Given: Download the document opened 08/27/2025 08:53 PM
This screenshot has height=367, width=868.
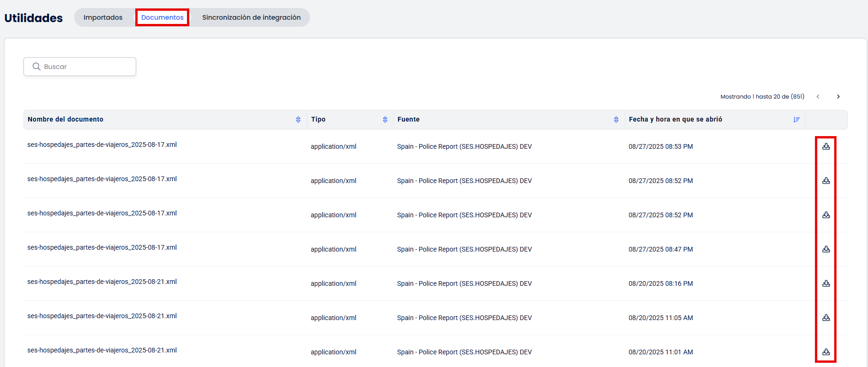Looking at the screenshot, I should pyautogui.click(x=826, y=146).
